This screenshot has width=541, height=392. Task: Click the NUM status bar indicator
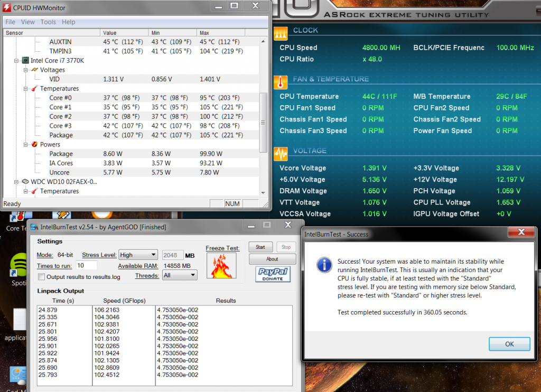(x=232, y=203)
